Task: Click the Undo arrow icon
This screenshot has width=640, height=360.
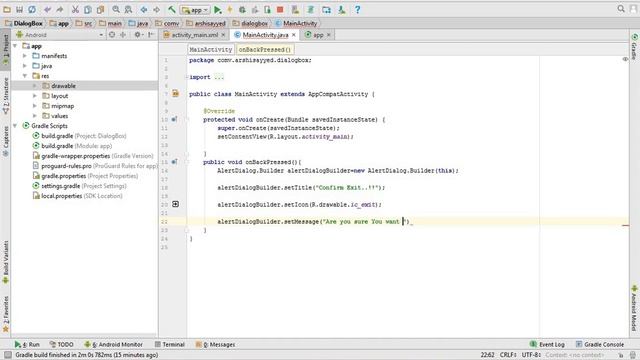Action: click(x=48, y=9)
